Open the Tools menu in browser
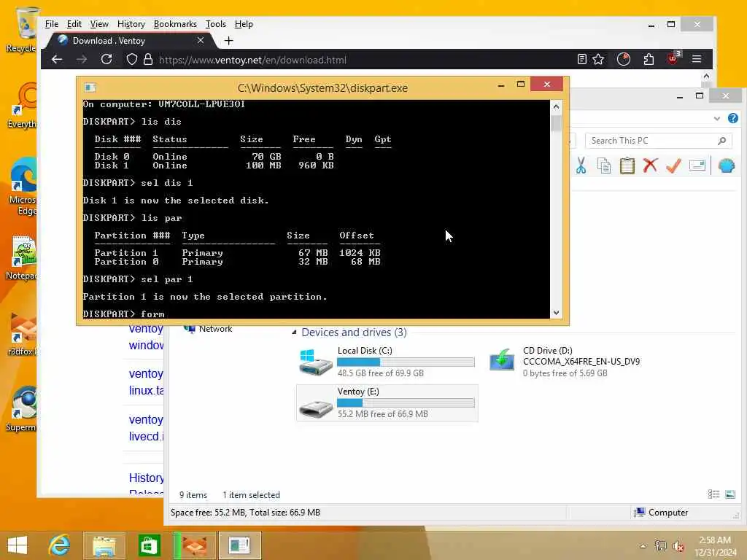 [x=216, y=24]
